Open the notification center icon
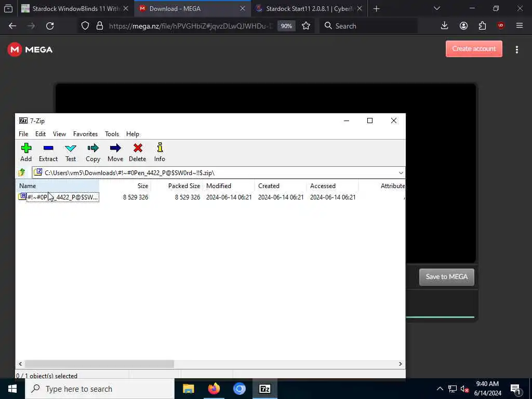 515,389
